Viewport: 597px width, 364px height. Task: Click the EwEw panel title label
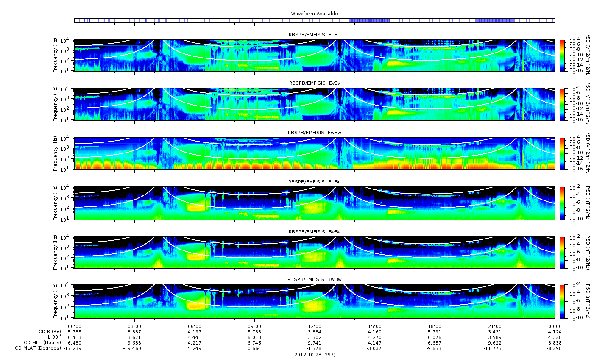point(314,133)
